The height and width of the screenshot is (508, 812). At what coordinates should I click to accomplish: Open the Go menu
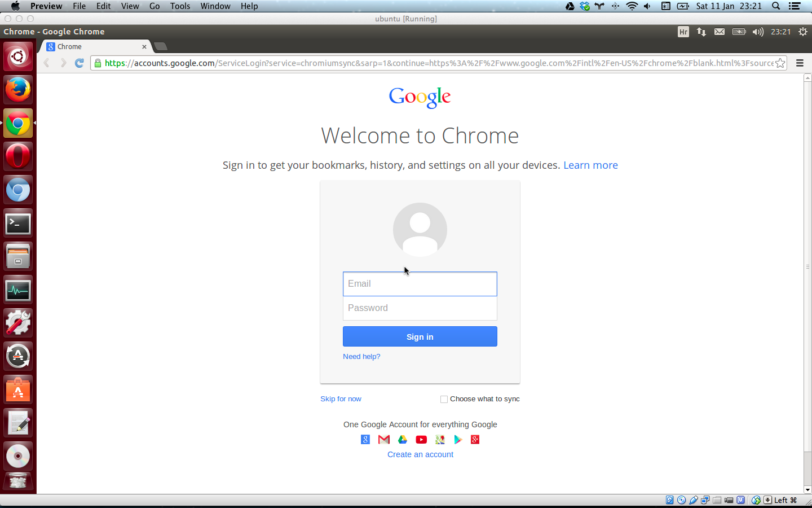[155, 6]
